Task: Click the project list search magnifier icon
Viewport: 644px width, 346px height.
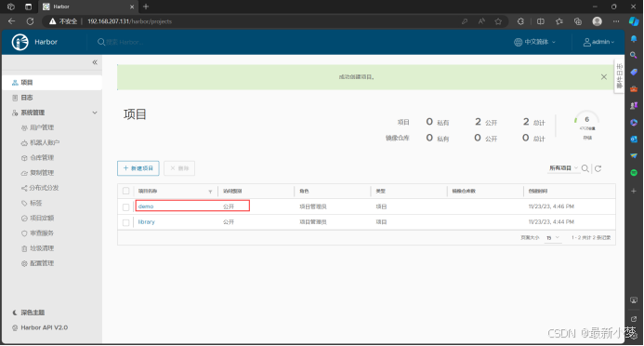Action: [585, 168]
